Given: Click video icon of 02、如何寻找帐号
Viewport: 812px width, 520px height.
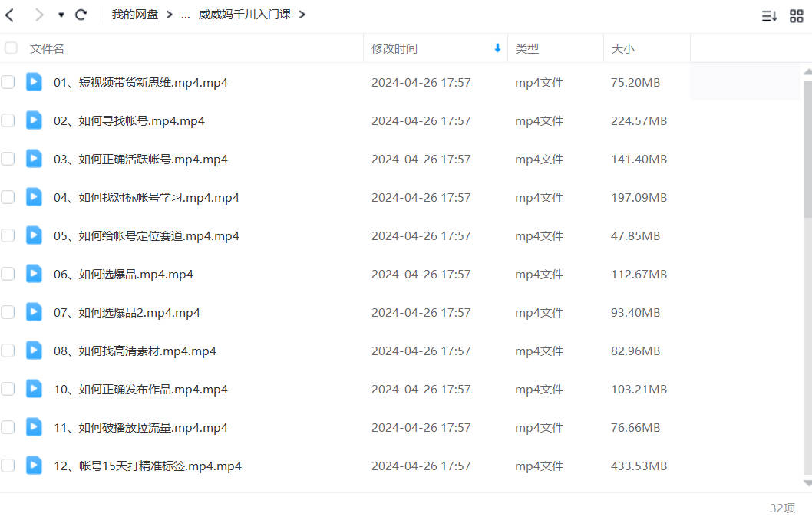Looking at the screenshot, I should (35, 120).
